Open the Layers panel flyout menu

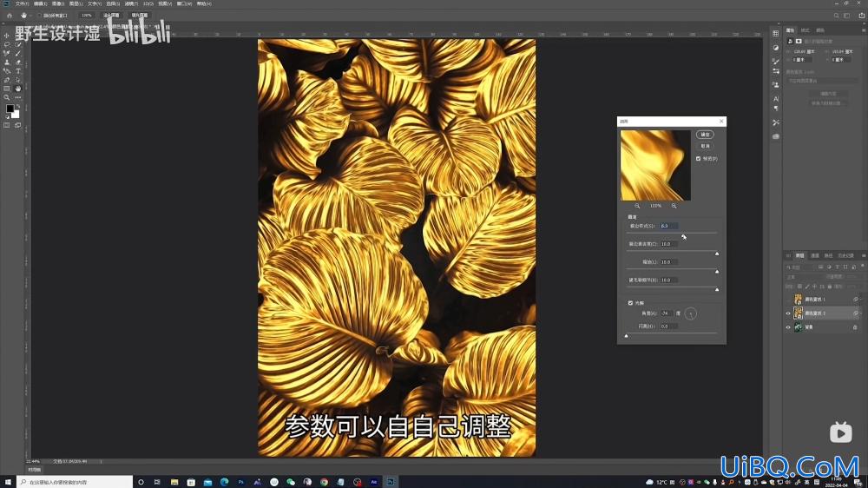pos(863,256)
